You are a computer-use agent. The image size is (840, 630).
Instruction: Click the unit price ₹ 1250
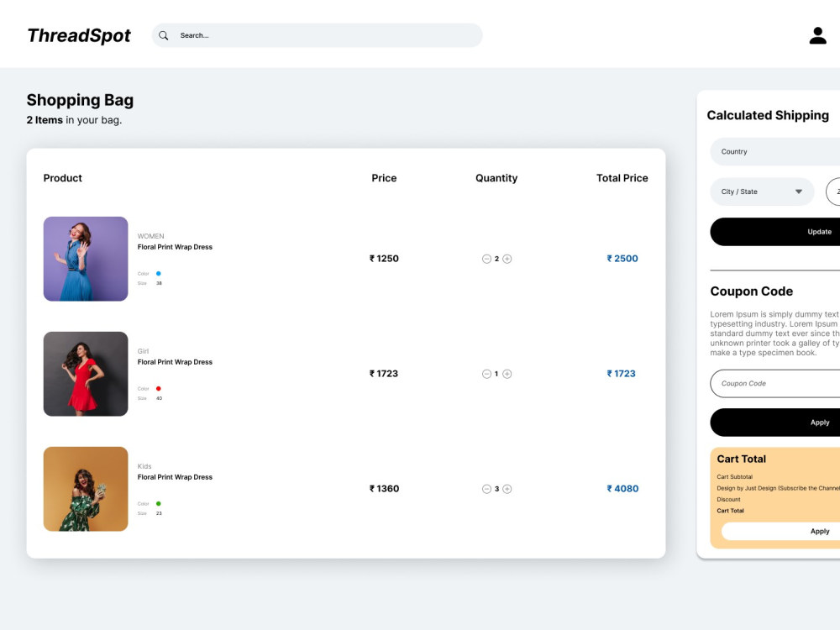click(384, 259)
